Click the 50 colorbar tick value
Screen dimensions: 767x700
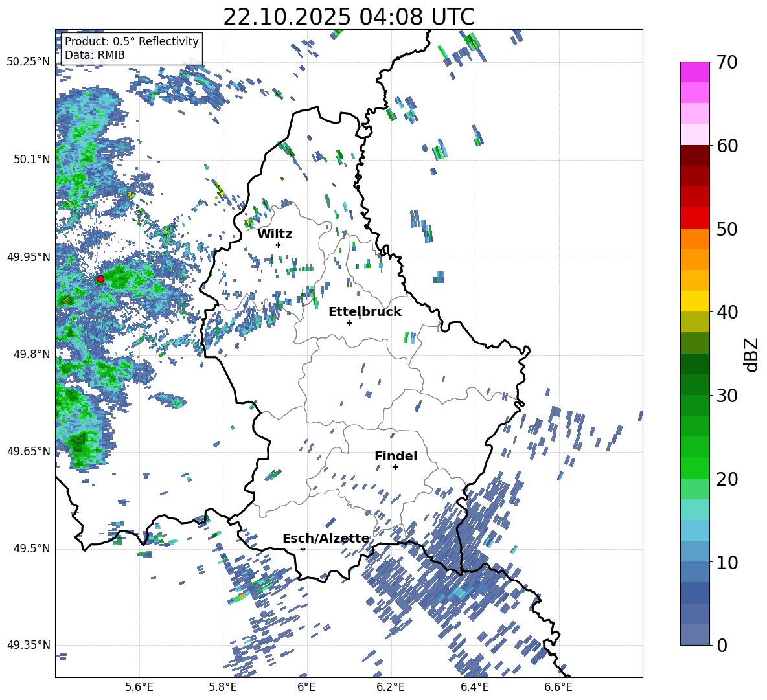click(x=727, y=229)
